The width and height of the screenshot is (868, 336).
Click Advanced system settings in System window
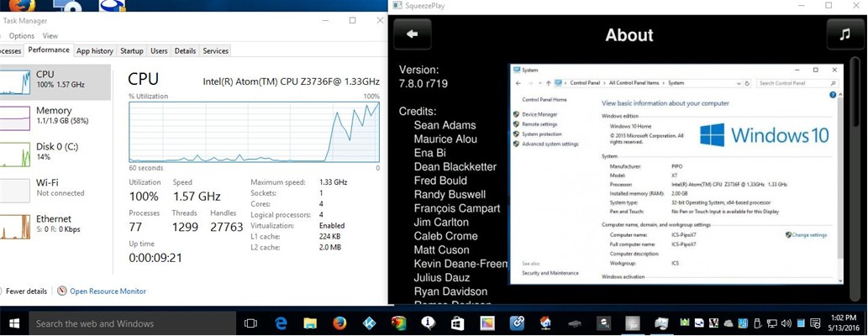pos(550,144)
